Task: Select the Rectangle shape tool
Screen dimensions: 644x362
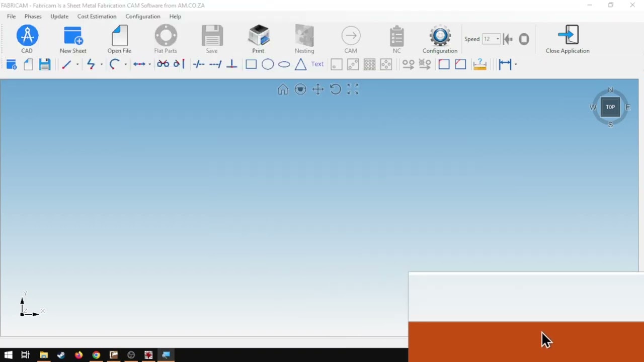Action: click(x=251, y=64)
